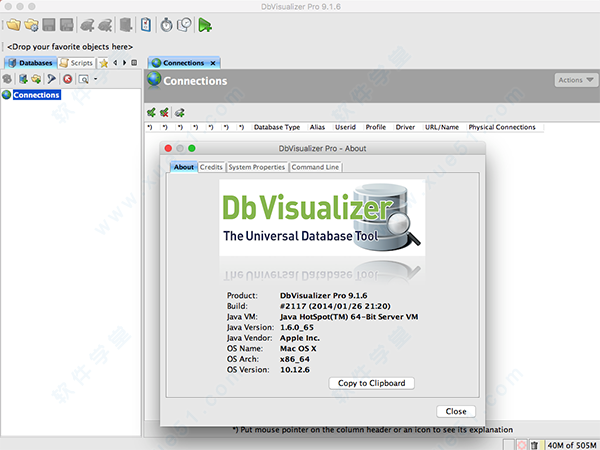This screenshot has width=600, height=450.
Task: Open the Actions dropdown menu
Action: pyautogui.click(x=576, y=80)
